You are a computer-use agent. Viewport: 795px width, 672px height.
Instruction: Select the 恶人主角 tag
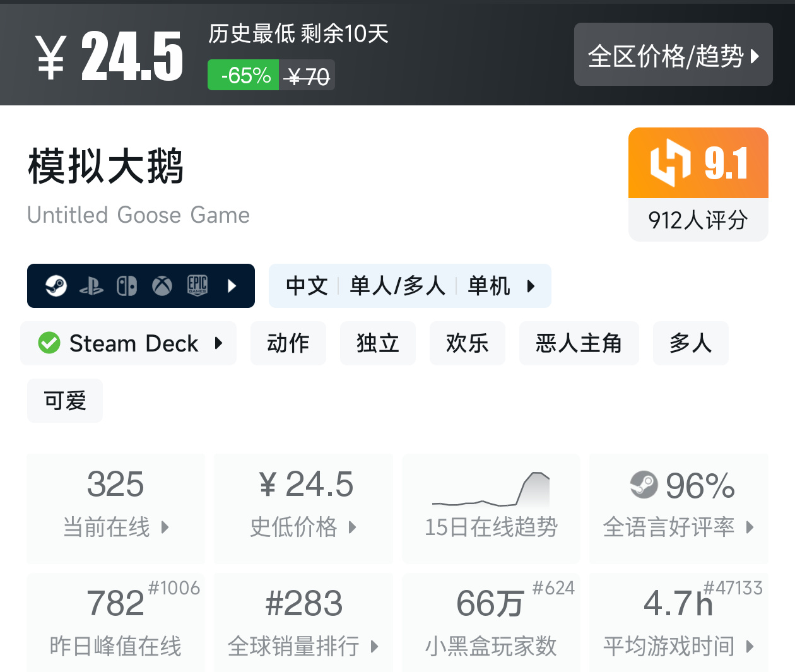579,343
